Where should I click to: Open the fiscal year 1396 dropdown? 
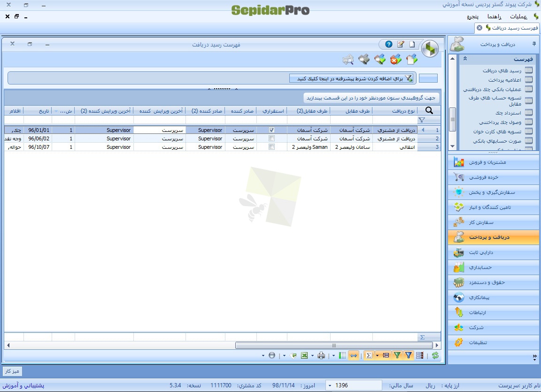coord(330,385)
